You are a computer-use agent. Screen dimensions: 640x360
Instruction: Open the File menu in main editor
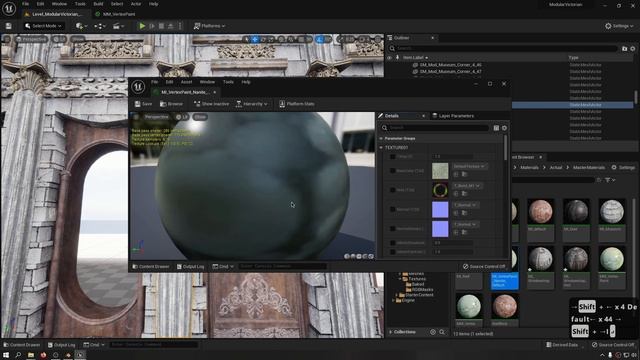(25, 4)
